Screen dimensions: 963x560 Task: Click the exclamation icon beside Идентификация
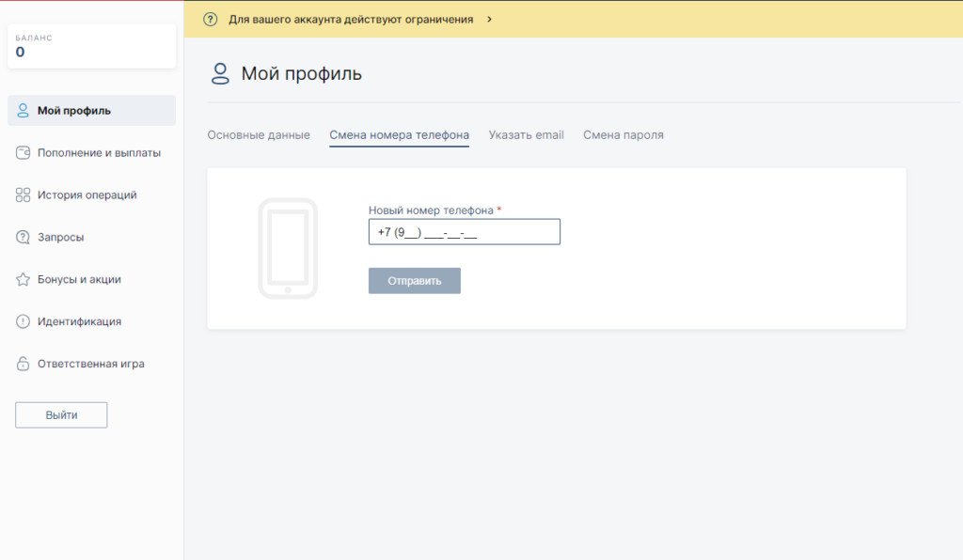point(23,321)
